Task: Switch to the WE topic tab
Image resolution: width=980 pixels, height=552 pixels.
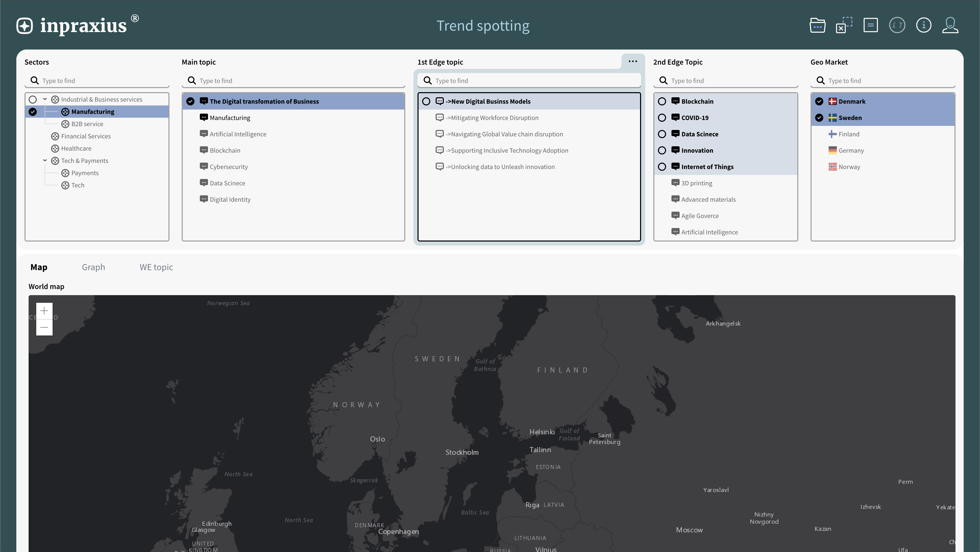Action: pos(156,267)
